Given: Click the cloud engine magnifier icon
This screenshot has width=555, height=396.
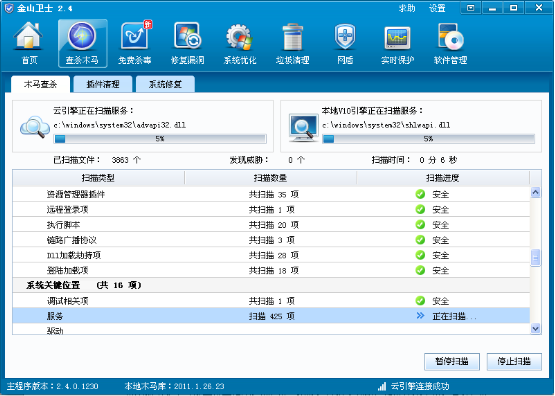Looking at the screenshot, I should pyautogui.click(x=35, y=127).
